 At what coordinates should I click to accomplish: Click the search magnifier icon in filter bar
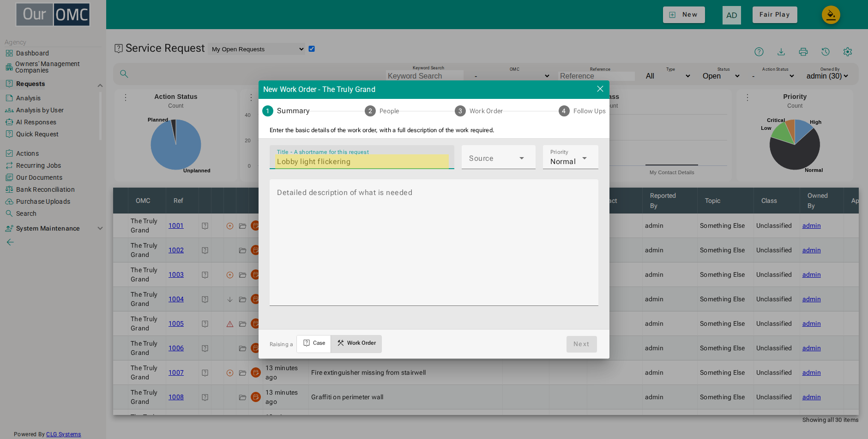point(124,74)
